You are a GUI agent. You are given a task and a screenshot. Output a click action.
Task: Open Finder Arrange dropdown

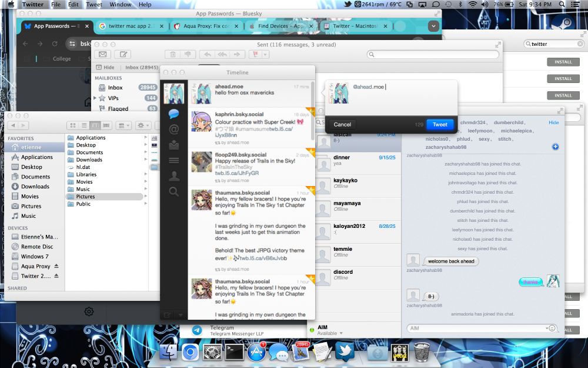pyautogui.click(x=123, y=125)
